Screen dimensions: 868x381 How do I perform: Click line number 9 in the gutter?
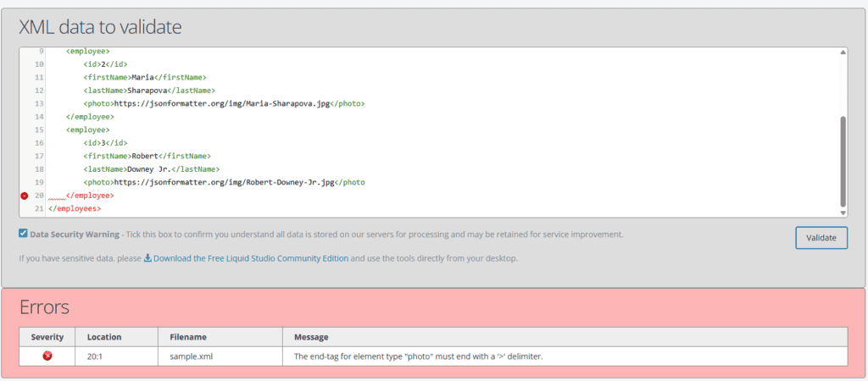[x=42, y=52]
